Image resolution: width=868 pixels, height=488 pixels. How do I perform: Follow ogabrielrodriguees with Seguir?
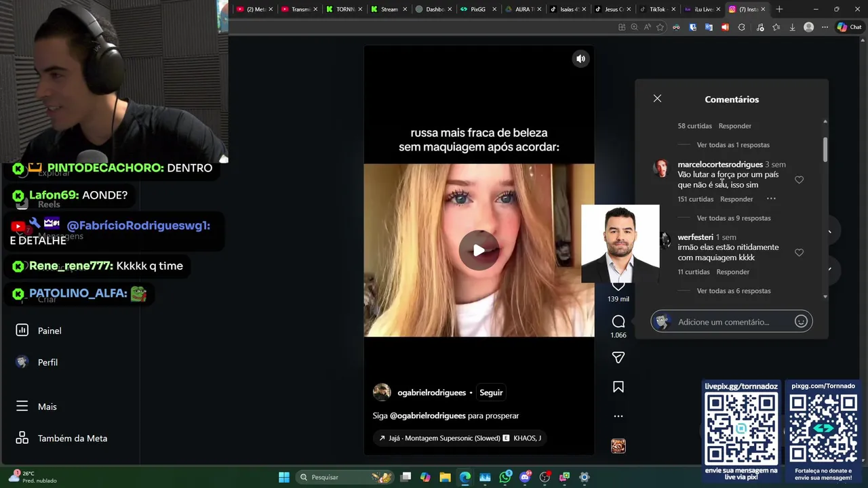coord(491,392)
